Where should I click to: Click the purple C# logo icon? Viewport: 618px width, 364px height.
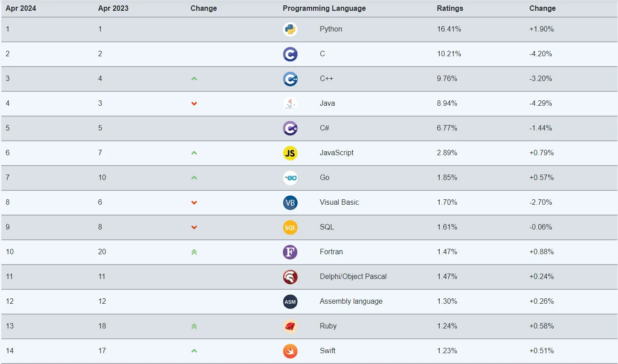coord(290,128)
